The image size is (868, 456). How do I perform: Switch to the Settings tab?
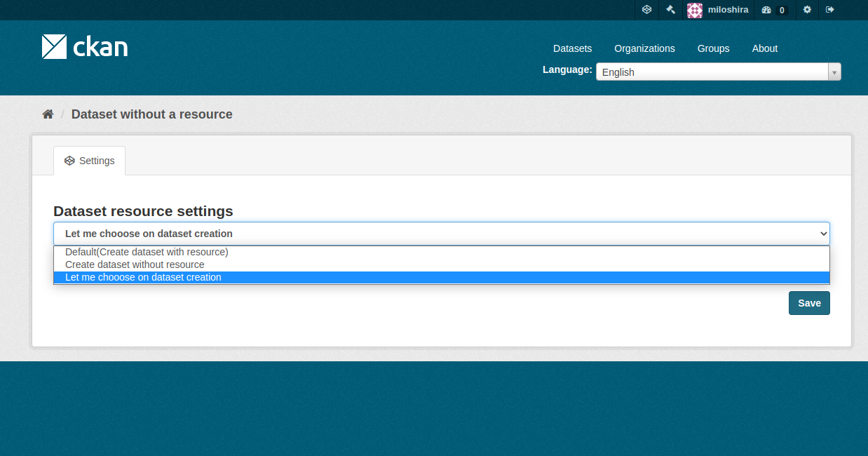[89, 161]
